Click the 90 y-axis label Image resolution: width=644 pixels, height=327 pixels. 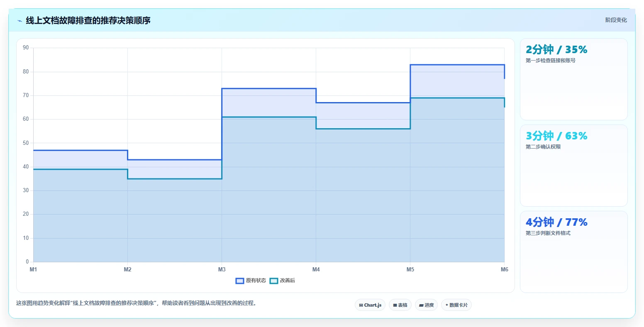(x=26, y=48)
